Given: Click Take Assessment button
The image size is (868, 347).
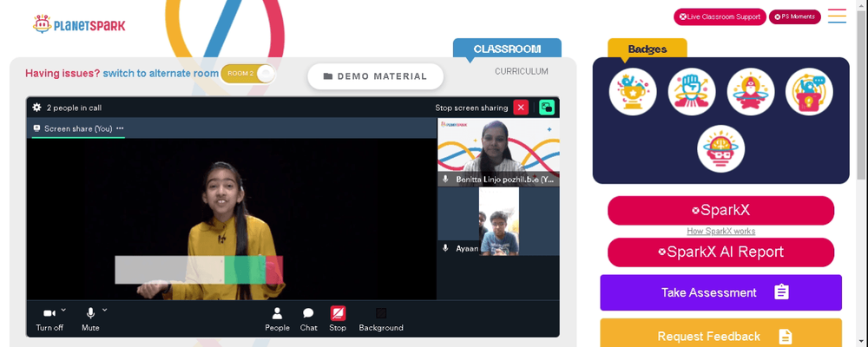Looking at the screenshot, I should click(720, 292).
